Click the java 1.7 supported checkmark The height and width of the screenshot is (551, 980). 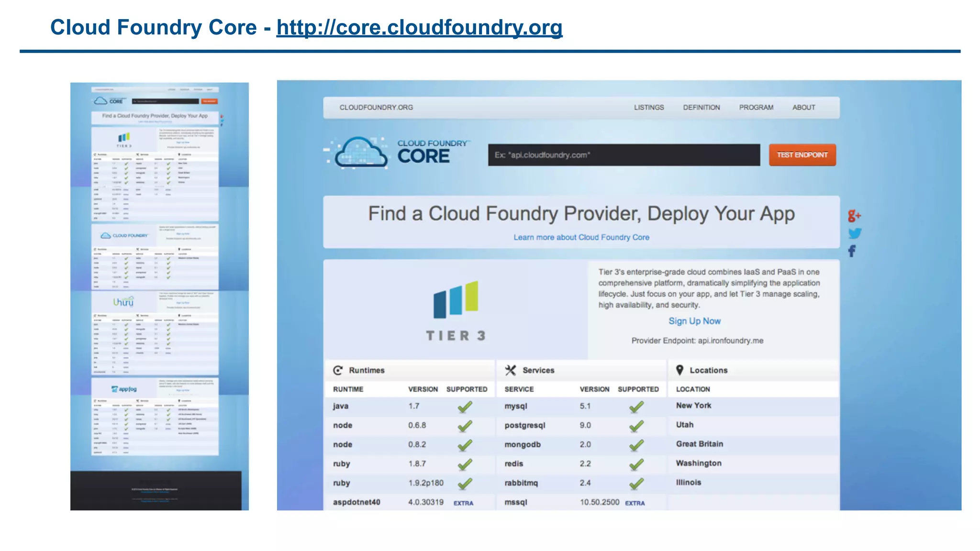click(x=465, y=407)
